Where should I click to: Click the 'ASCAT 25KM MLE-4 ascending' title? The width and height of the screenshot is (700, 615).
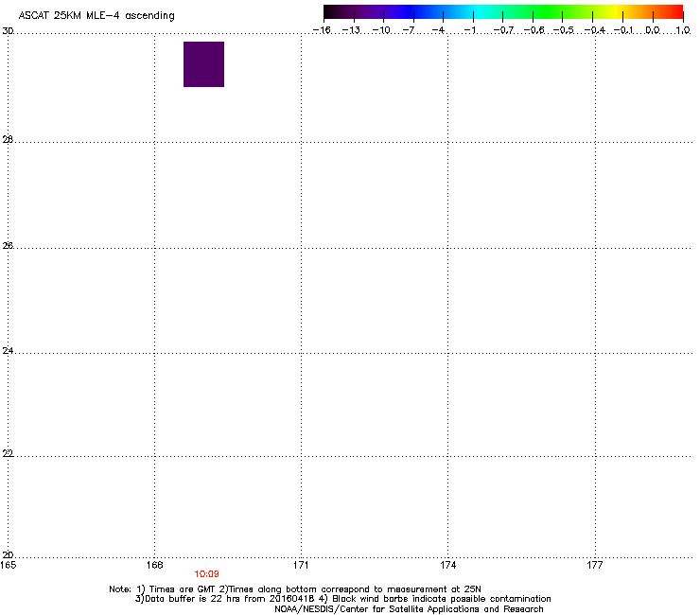(96, 16)
